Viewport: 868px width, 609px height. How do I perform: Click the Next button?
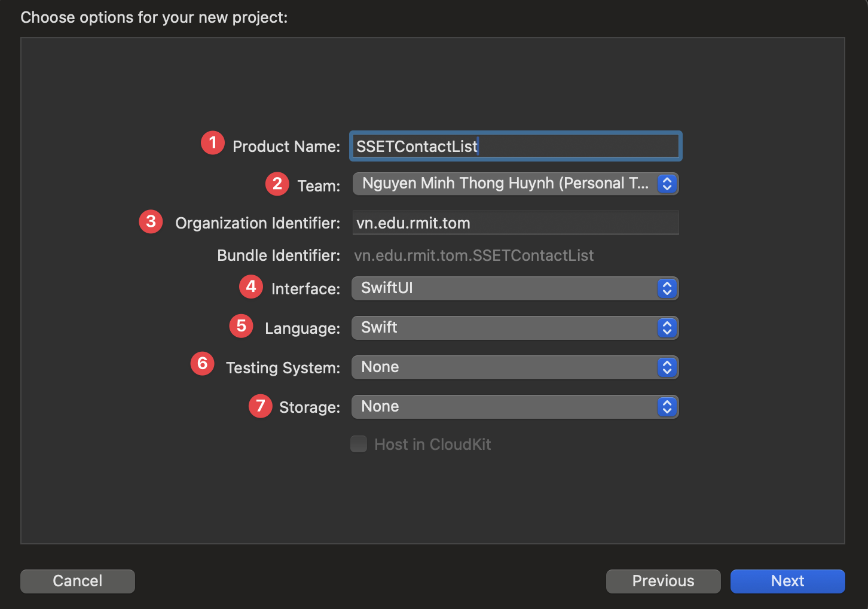coord(787,581)
